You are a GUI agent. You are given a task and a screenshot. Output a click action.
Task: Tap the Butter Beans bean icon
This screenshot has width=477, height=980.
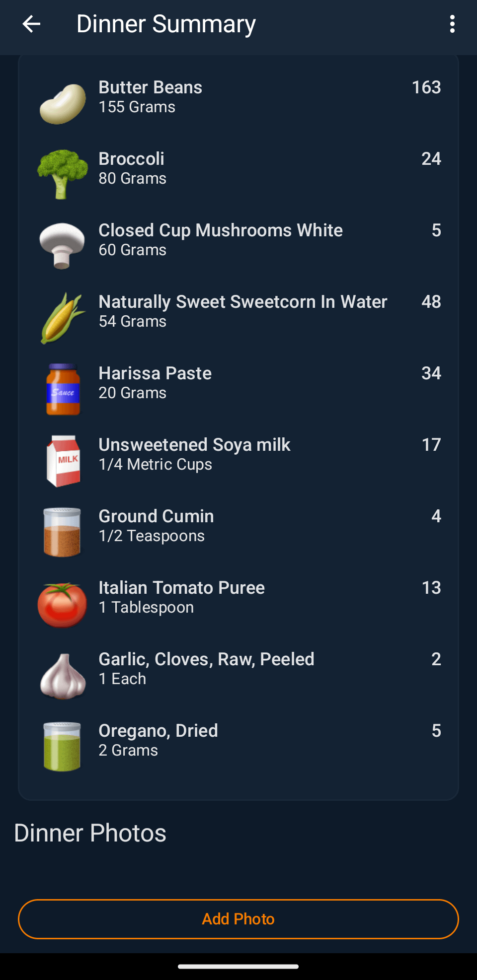click(63, 103)
